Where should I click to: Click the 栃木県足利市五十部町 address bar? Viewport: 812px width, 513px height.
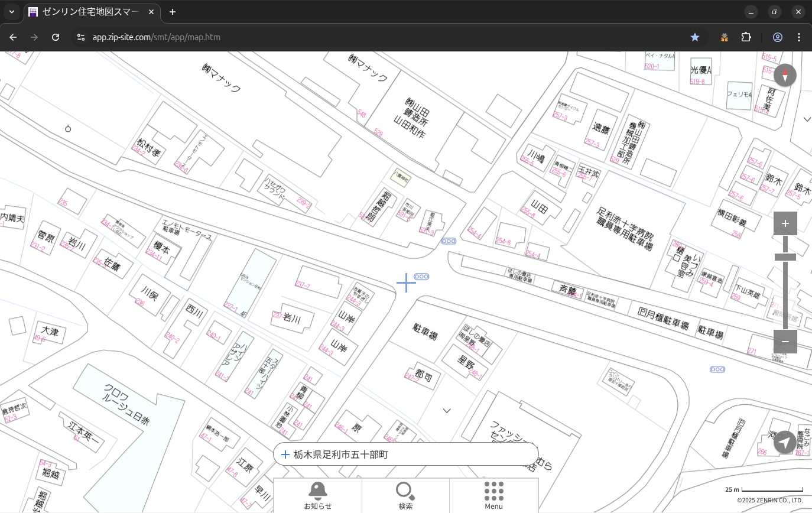click(x=405, y=454)
